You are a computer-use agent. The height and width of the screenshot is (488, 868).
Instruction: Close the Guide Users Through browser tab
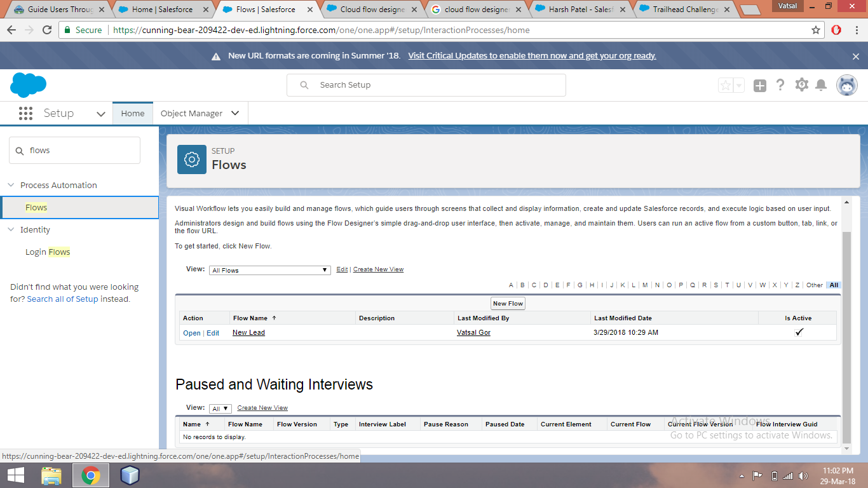[x=102, y=10]
